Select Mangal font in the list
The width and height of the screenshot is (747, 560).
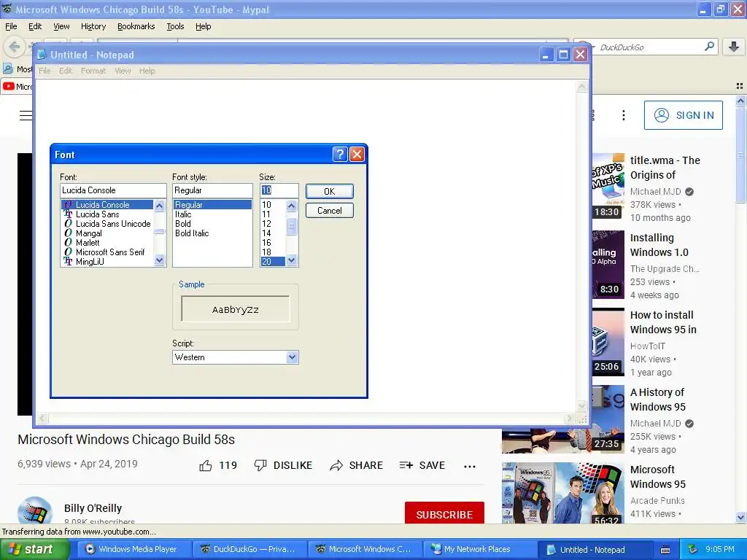(88, 233)
